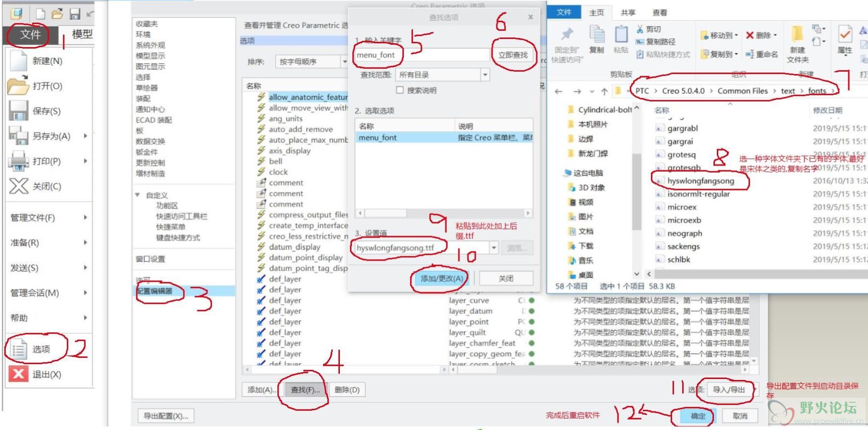This screenshot has width=868, height=430.
Task: Select the isonormlt-regular font file
Action: (x=698, y=194)
